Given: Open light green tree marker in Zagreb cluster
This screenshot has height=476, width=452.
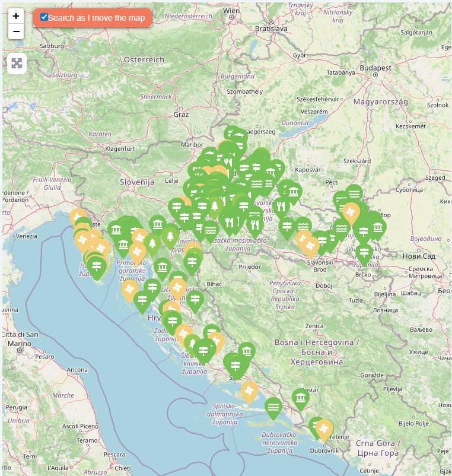Looking at the screenshot, I should [x=215, y=208].
